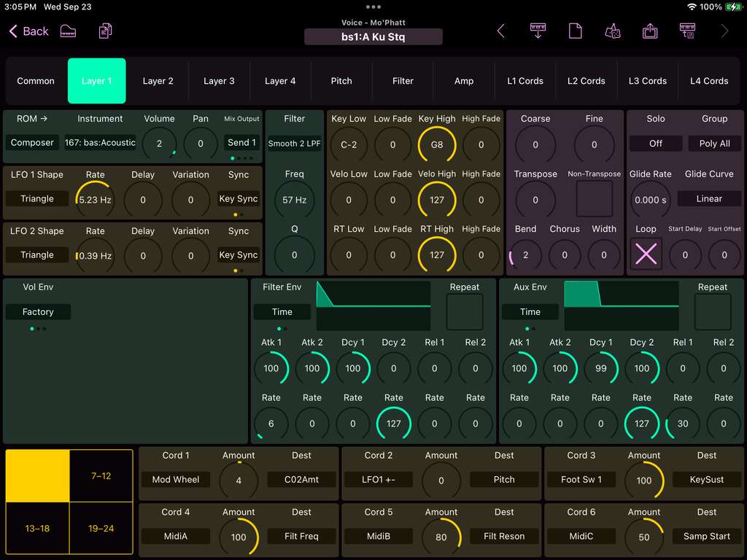
Task: Toggle the Loop X button
Action: [646, 254]
